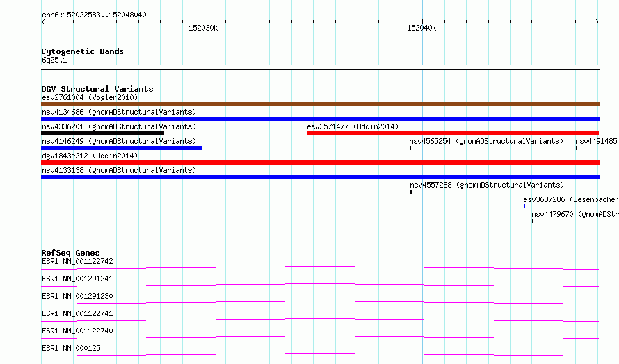This screenshot has height=364, width=619.
Task: Click the nsv4491485 variant label
Action: pyautogui.click(x=596, y=141)
